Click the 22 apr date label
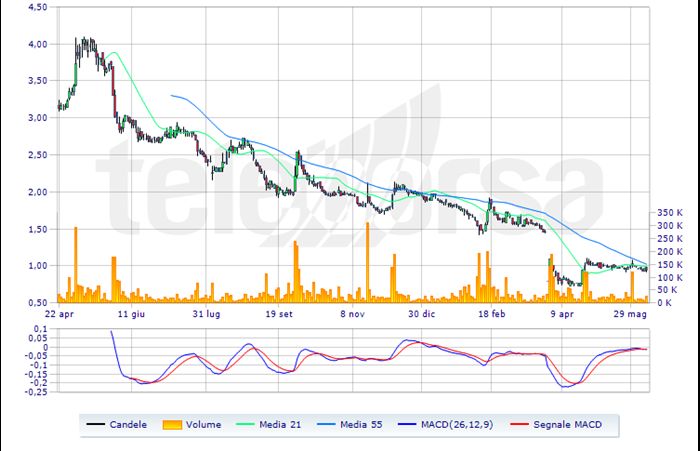Viewport: 700px width, 451px height. pyautogui.click(x=59, y=314)
